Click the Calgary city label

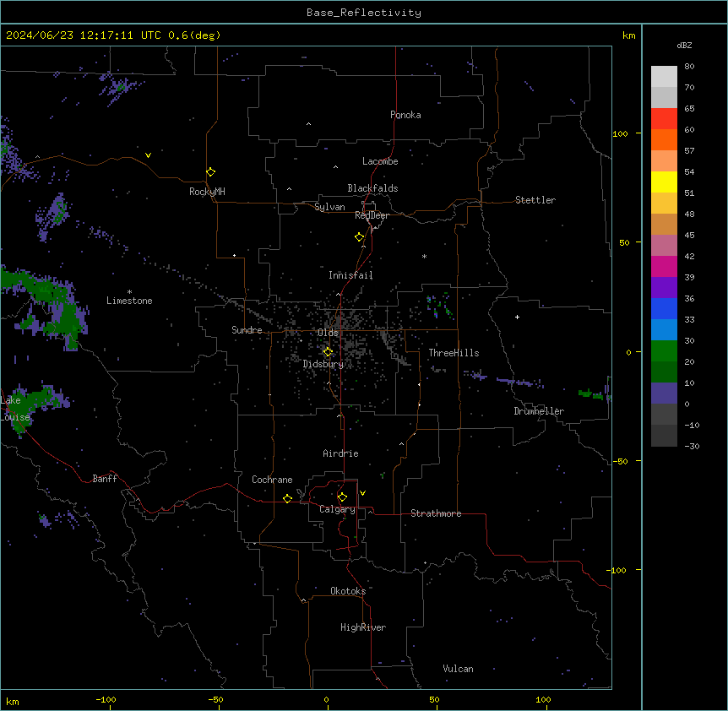337,509
